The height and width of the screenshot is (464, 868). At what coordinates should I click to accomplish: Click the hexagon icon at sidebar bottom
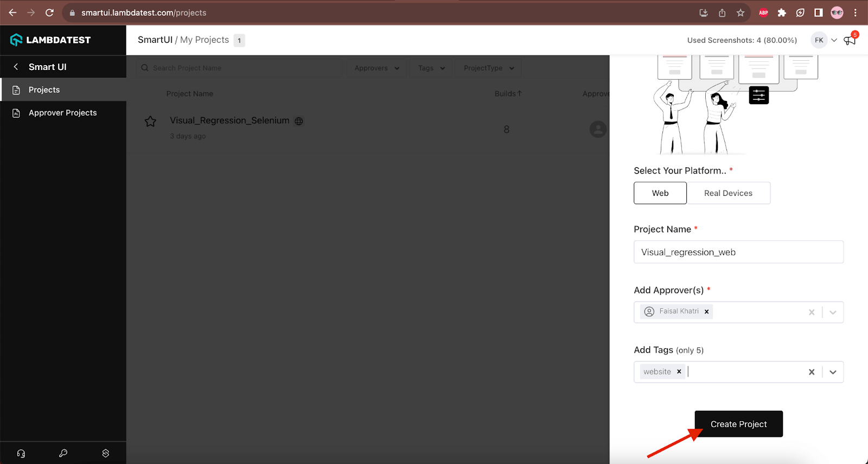coord(106,453)
